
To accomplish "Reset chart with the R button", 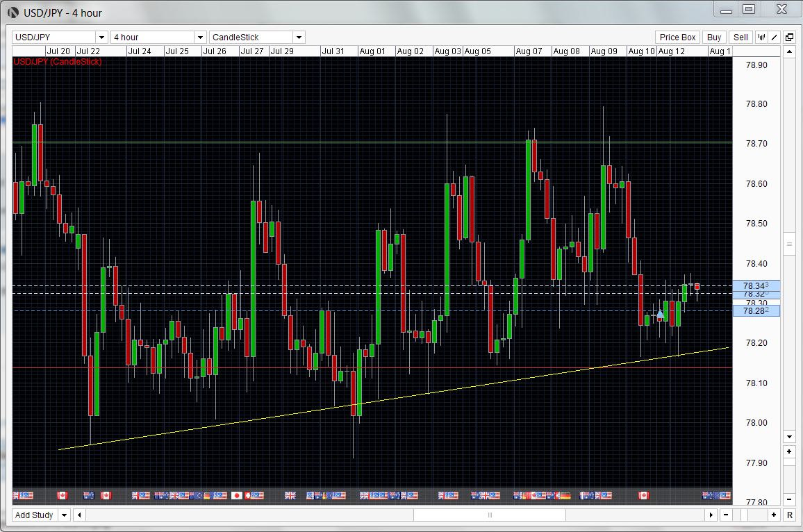I will point(789,515).
